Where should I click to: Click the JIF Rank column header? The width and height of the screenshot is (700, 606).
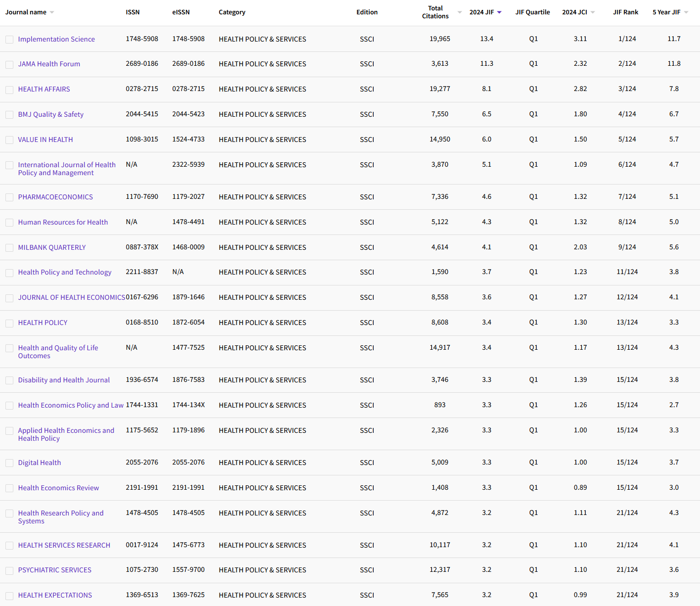point(625,12)
